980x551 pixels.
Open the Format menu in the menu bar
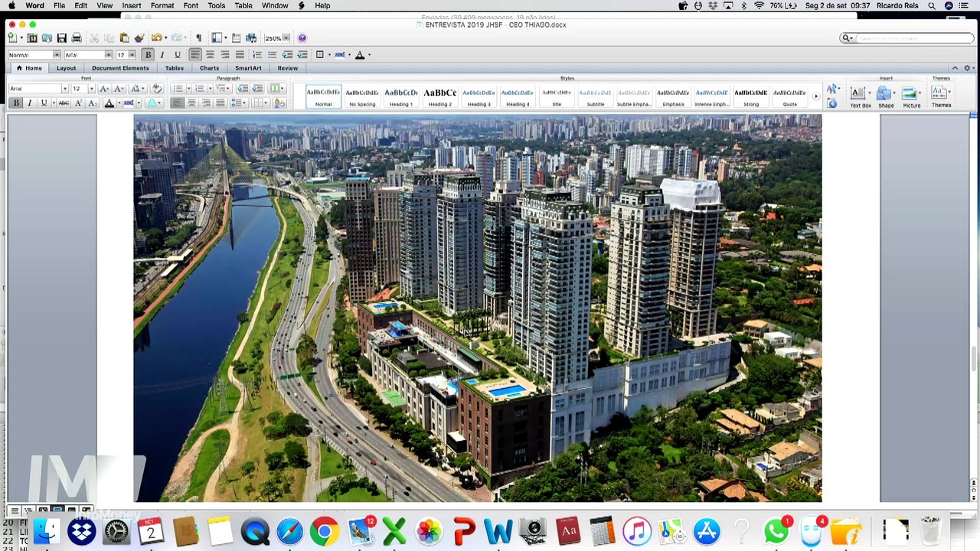pyautogui.click(x=162, y=5)
